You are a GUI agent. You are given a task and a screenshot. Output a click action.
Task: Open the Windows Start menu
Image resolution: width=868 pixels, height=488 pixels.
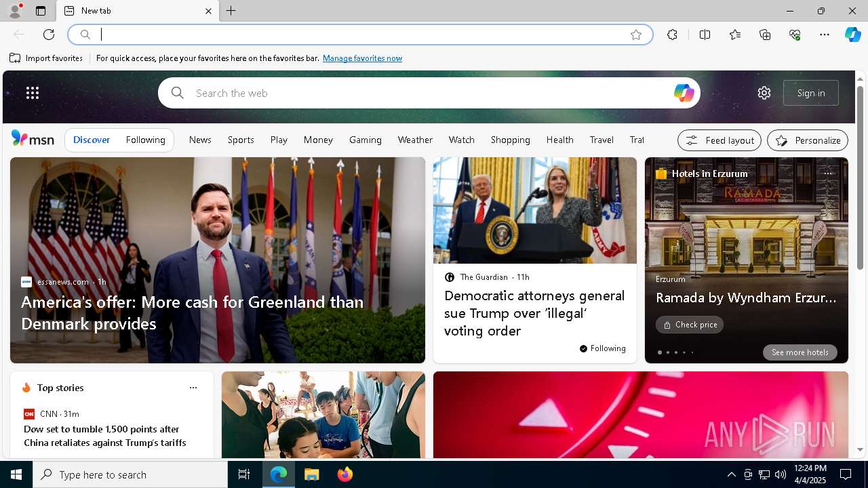16,474
